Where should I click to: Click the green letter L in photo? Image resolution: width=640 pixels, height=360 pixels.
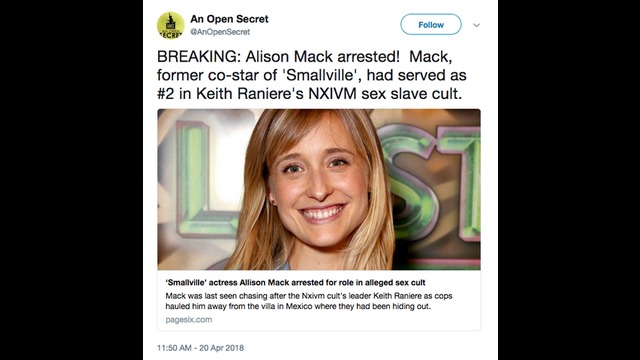point(201,180)
